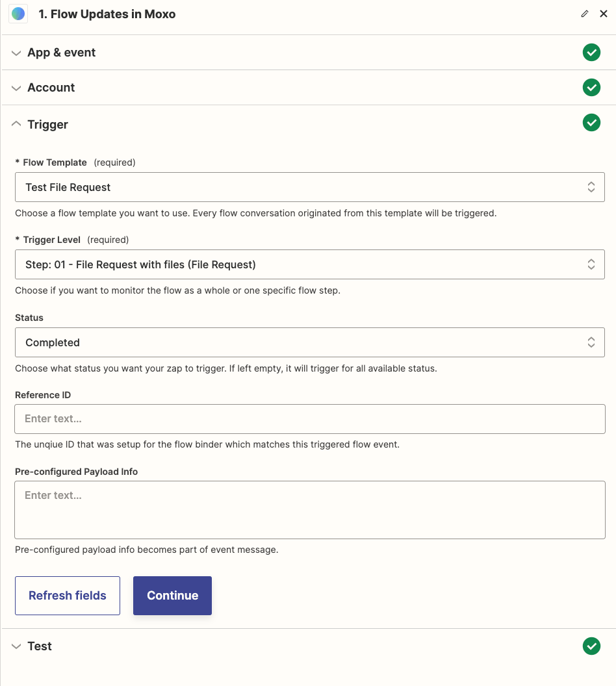Click the Trigger Level field label
Screen dimensions: 616x686
pos(51,240)
